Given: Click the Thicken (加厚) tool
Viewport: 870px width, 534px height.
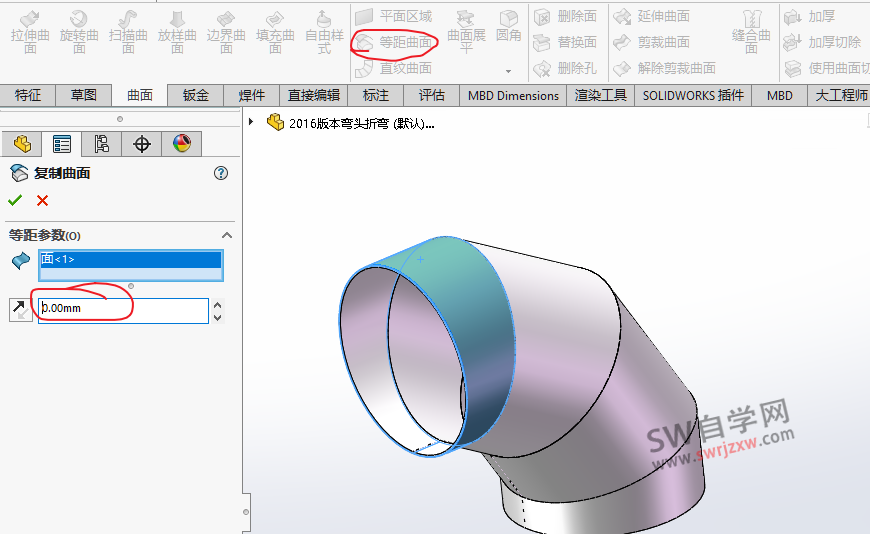Looking at the screenshot, I should point(810,17).
